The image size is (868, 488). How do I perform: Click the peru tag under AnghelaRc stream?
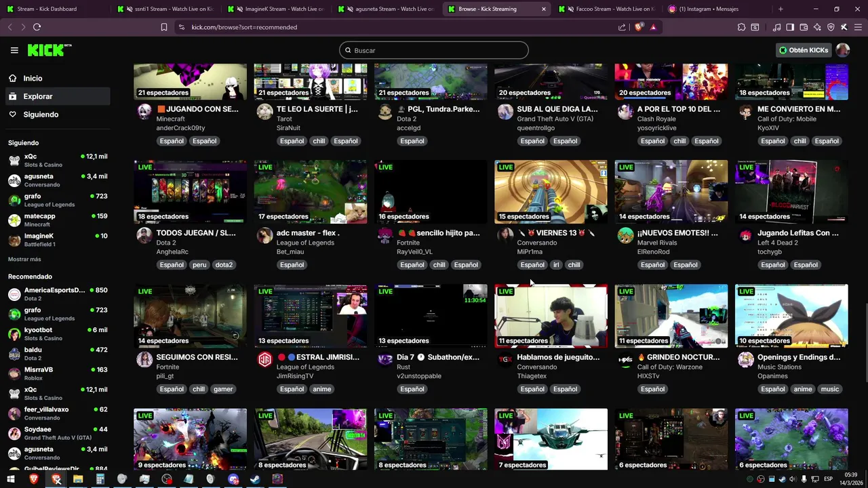pyautogui.click(x=199, y=265)
